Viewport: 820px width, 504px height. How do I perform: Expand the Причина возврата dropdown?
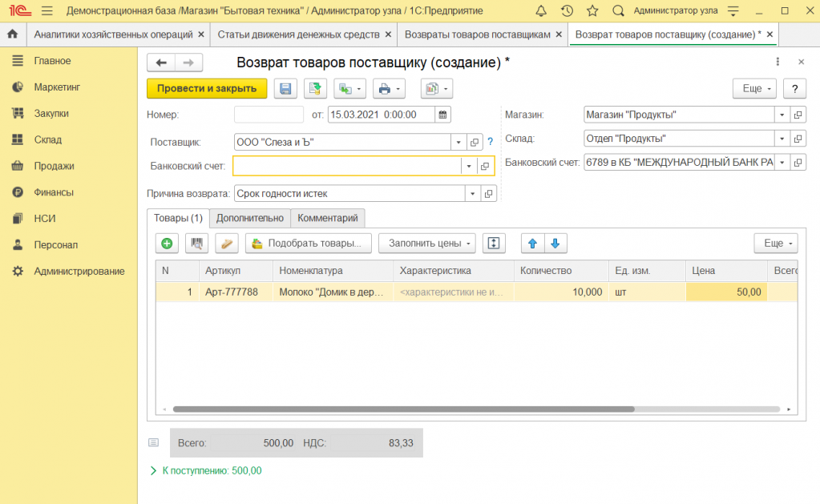(x=473, y=194)
